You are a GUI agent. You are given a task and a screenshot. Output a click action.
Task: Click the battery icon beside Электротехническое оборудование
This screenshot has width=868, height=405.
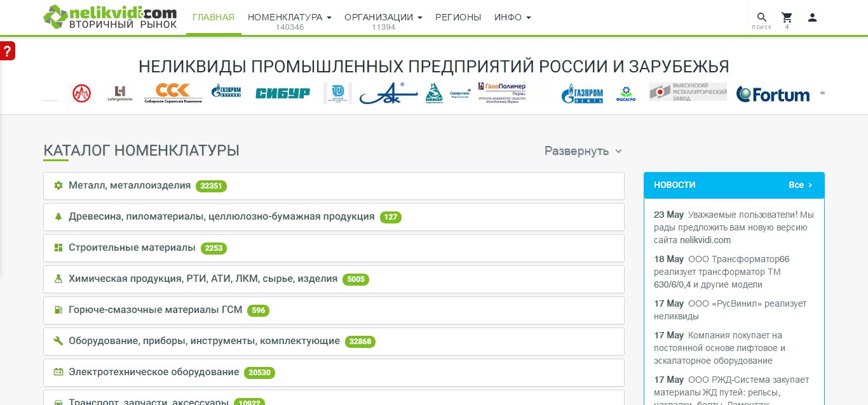[58, 372]
